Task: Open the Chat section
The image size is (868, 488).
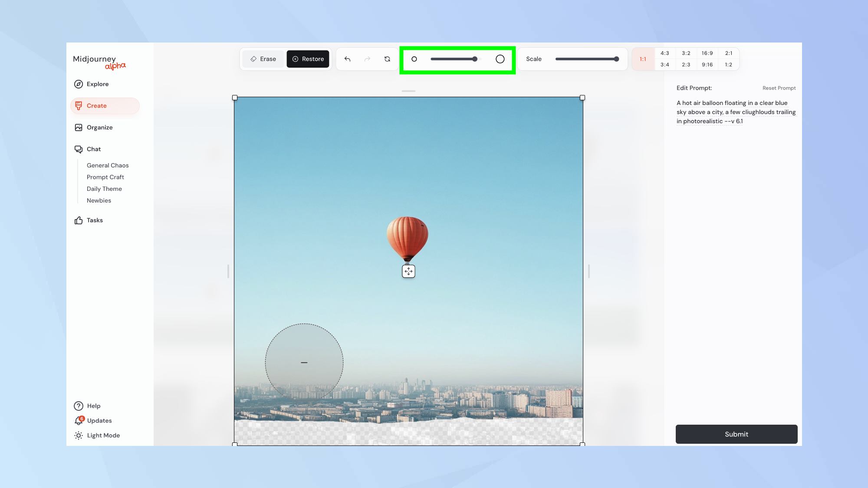Action: coord(93,149)
